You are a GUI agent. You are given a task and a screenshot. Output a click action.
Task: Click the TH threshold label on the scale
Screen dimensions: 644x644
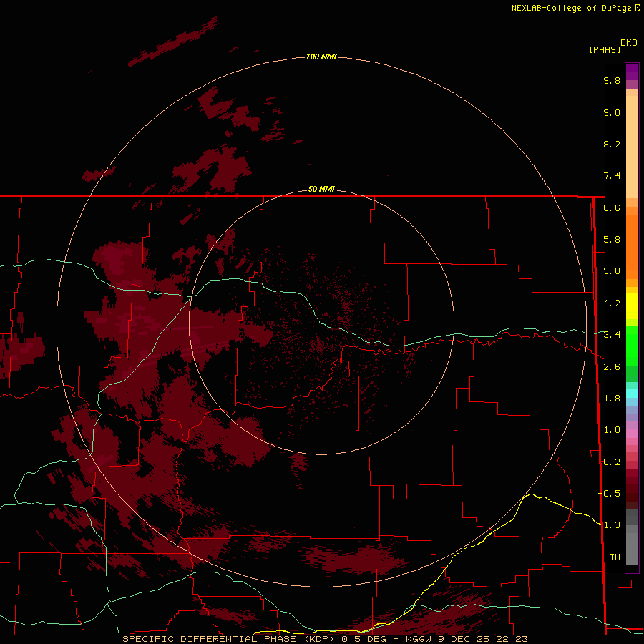615,557
